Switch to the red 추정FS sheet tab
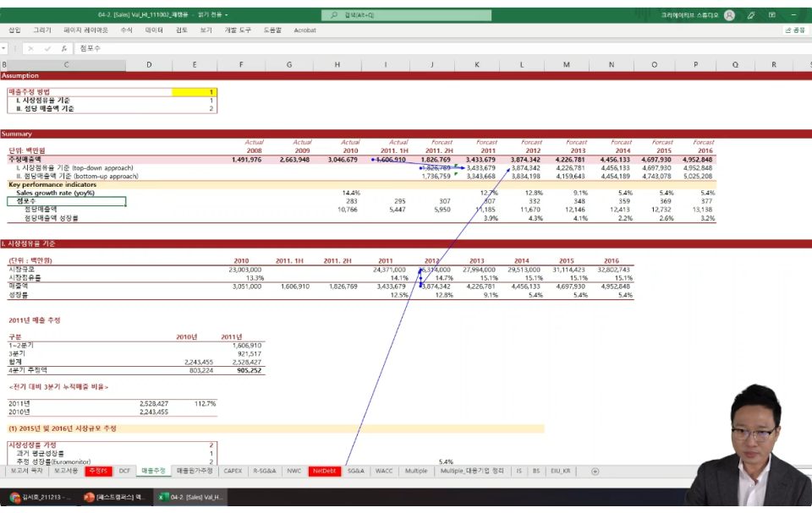Screen dimensions: 812x513 point(98,471)
